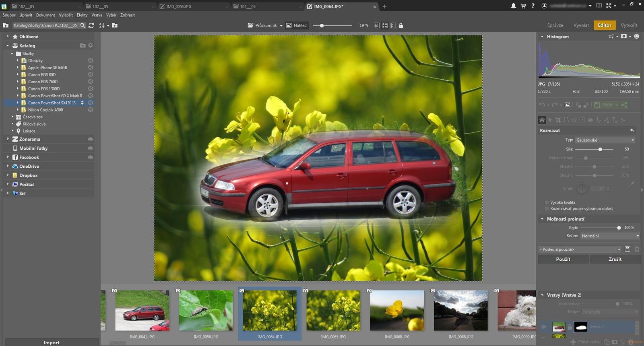Image resolution: width=644 pixels, height=346 pixels.
Task: Open the Průzkumník dropdown arrow
Action: point(281,25)
